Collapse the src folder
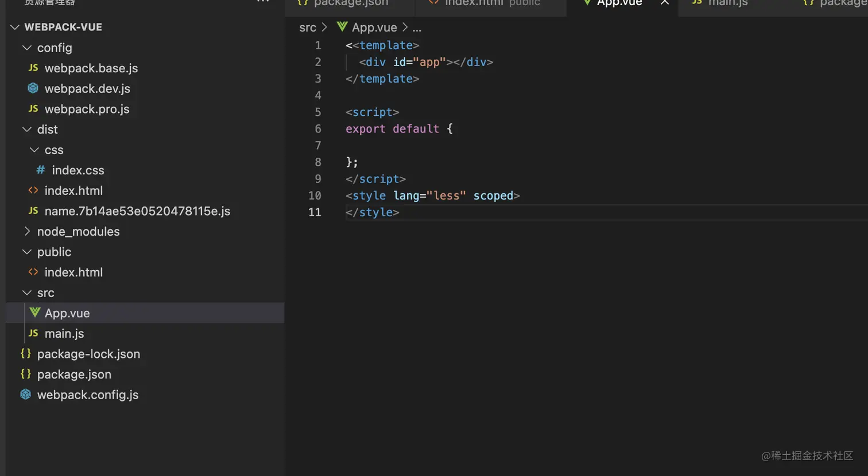This screenshot has width=868, height=476. pyautogui.click(x=27, y=292)
